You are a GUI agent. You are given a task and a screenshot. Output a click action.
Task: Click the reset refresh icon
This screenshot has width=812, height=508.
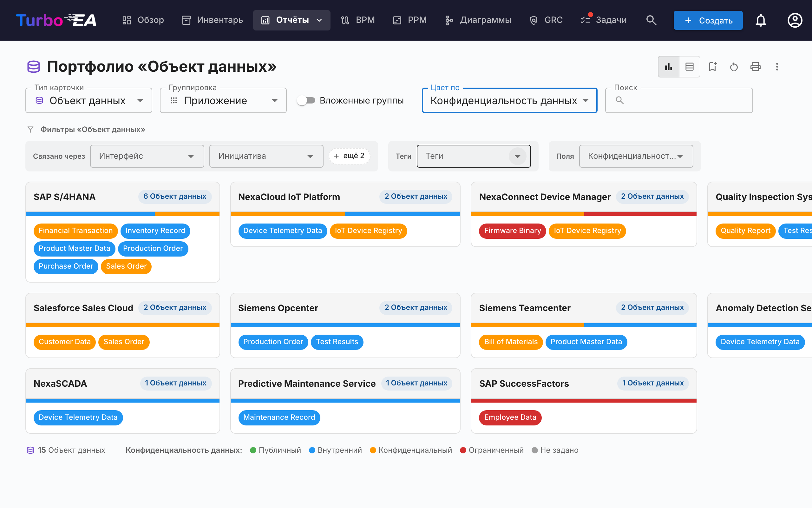pyautogui.click(x=734, y=67)
